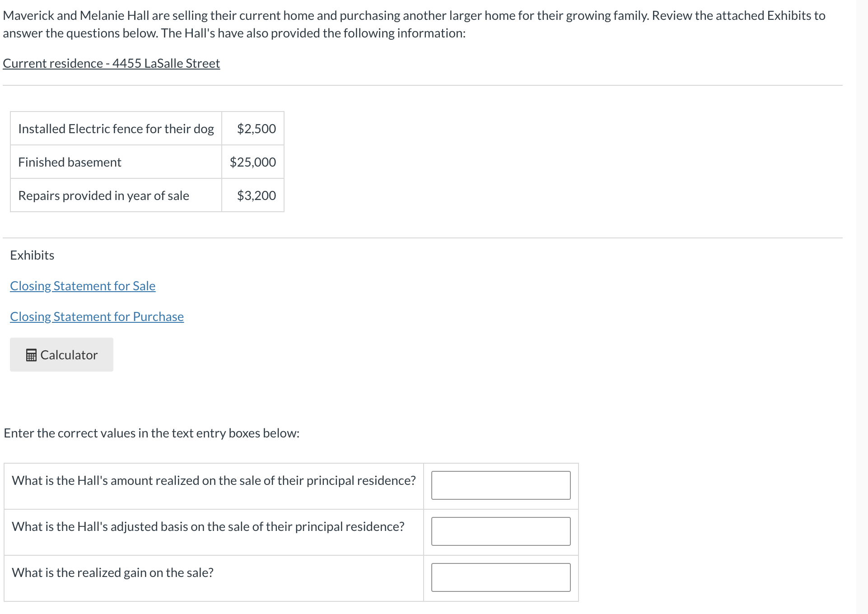Viewport: 868px width, 614px height.
Task: Click the 'Enter the correct values' instruction line
Action: point(152,433)
